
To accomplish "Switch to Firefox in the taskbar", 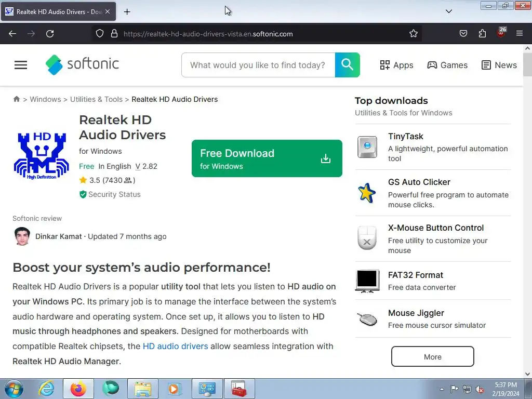I will click(x=78, y=389).
